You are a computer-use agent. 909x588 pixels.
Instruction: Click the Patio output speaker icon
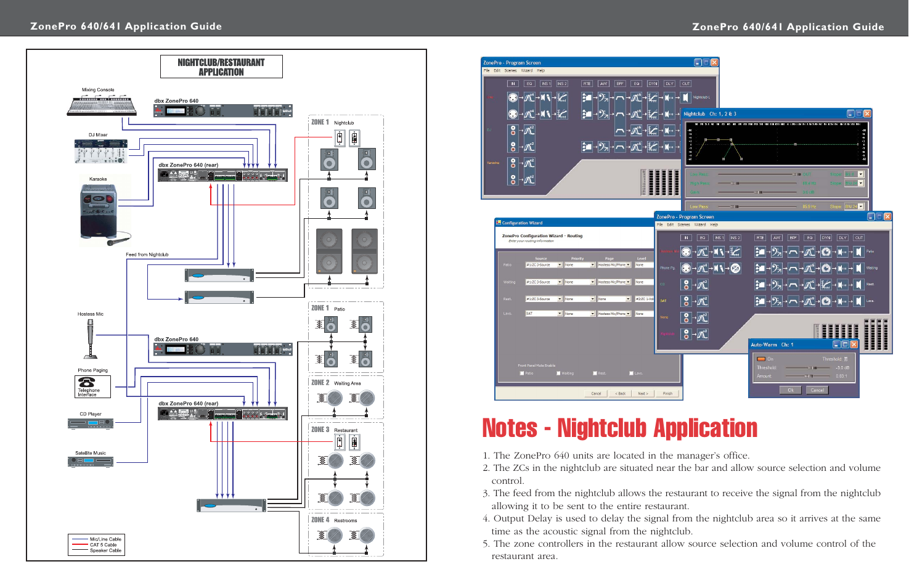click(x=859, y=251)
